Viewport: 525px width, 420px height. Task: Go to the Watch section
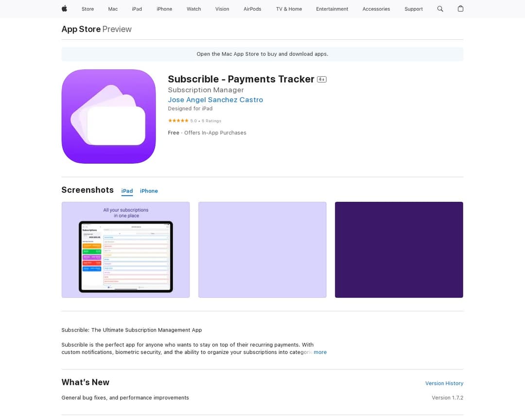click(x=194, y=9)
